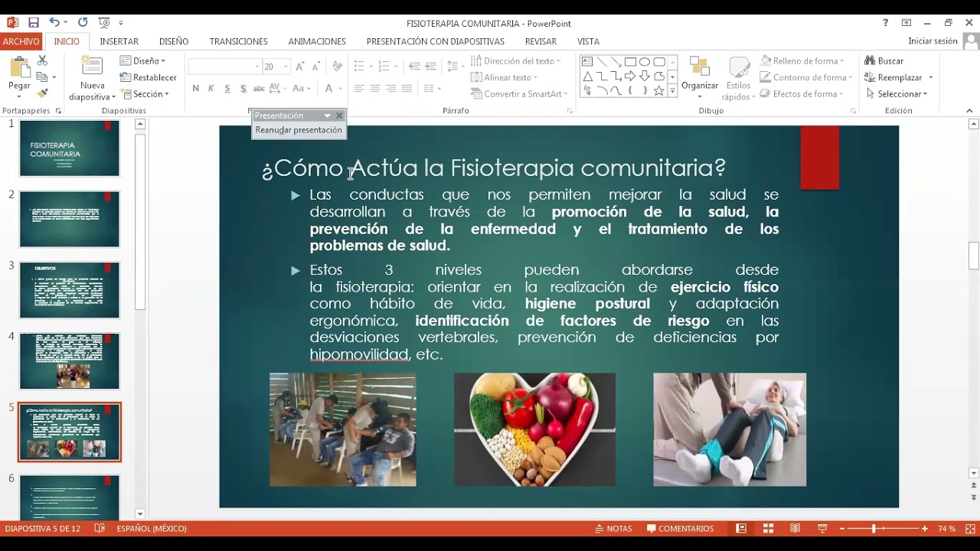Select the Text Box shape in shapes gallery

(587, 62)
